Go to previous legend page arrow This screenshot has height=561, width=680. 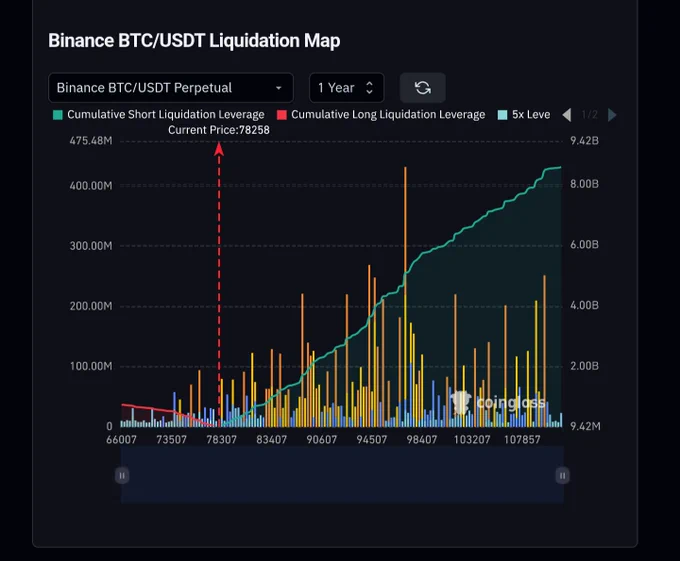[x=567, y=115]
